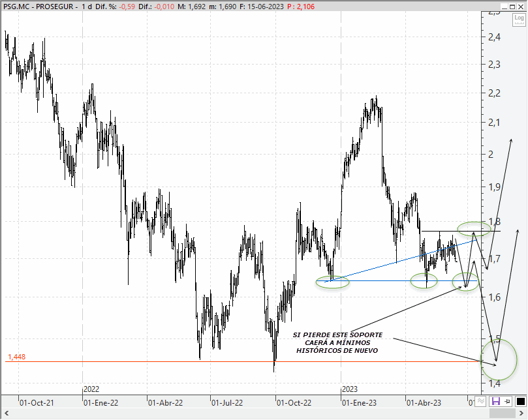Click the scroll left arrow

coord(6,413)
